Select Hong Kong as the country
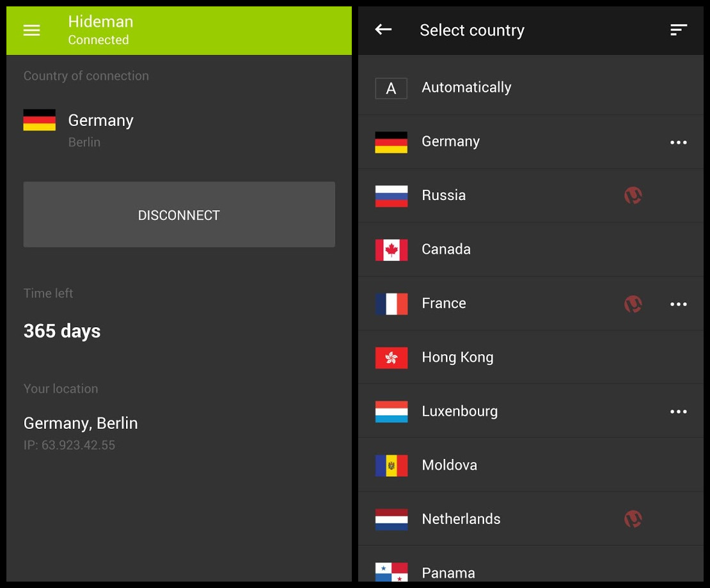The height and width of the screenshot is (588, 710). point(531,357)
